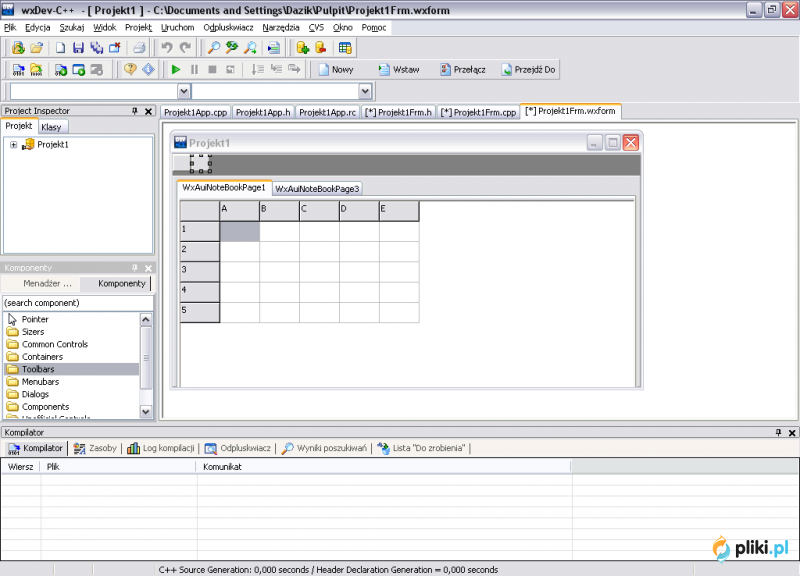Open the Pomoc menu
This screenshot has height=576, width=800.
point(374,28)
